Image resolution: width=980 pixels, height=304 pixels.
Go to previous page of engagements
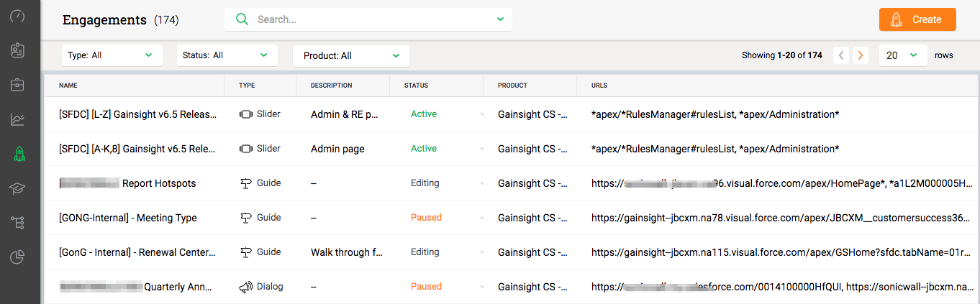(x=841, y=55)
